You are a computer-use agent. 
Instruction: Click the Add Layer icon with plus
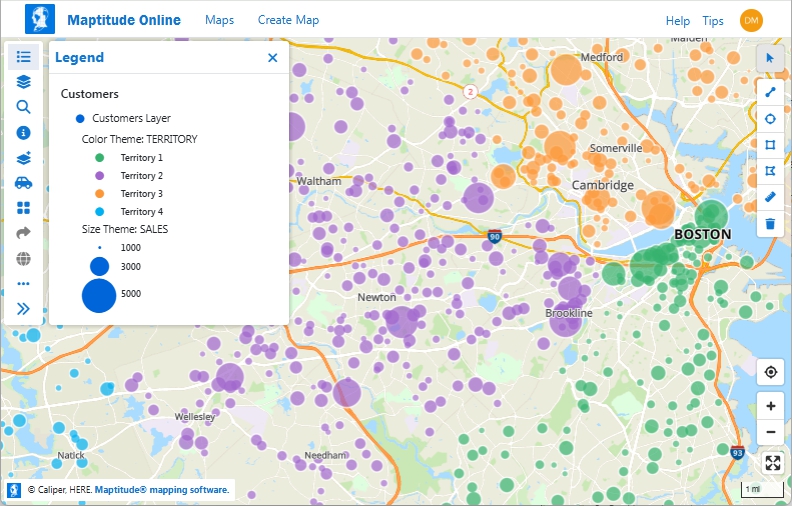(x=24, y=158)
